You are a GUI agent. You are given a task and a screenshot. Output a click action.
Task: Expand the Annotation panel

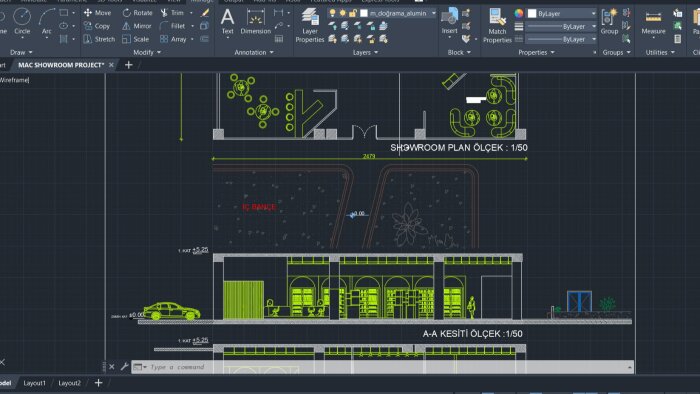click(x=254, y=52)
